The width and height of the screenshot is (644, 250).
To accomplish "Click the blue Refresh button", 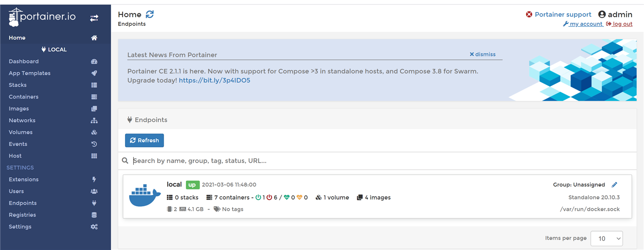I will tap(145, 140).
